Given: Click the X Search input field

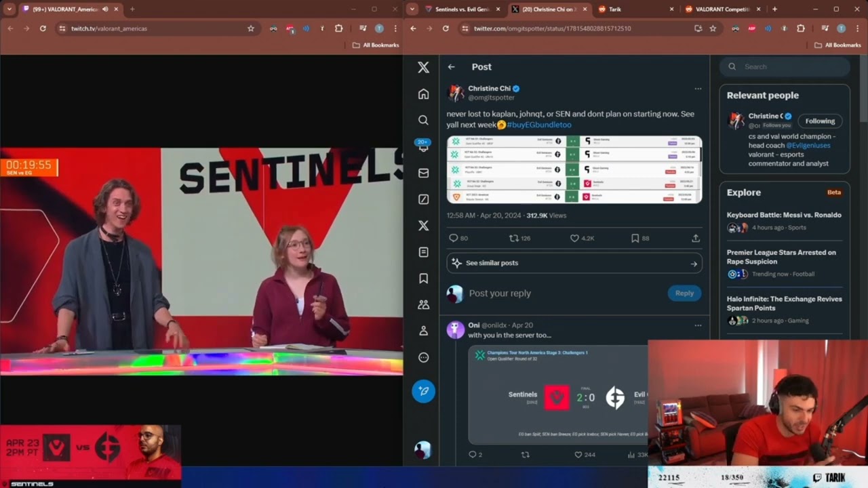Looking at the screenshot, I should [785, 66].
